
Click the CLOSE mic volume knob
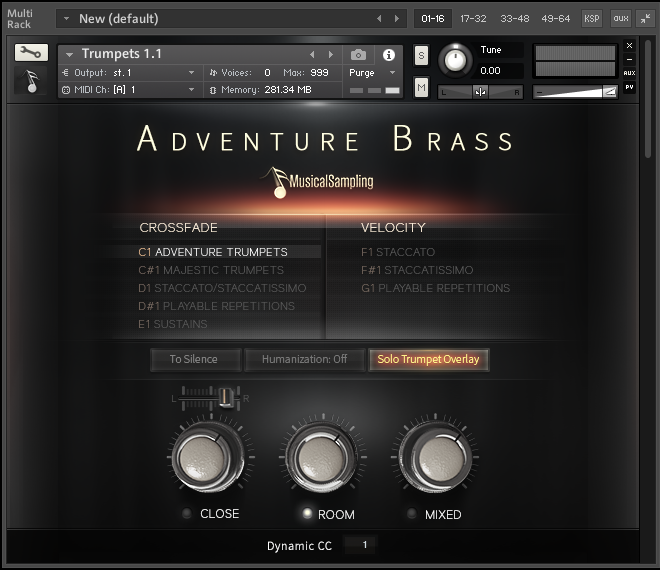point(208,458)
